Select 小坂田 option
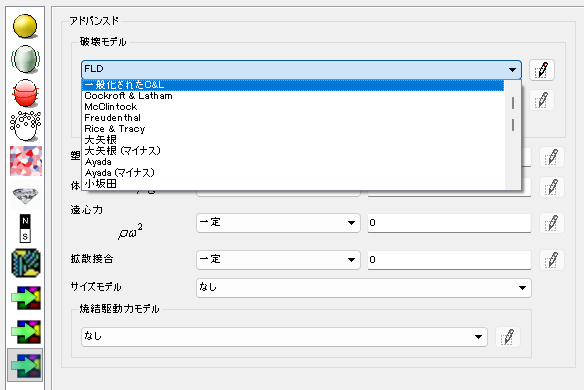Screen dimensions: 584x390 coord(293,184)
